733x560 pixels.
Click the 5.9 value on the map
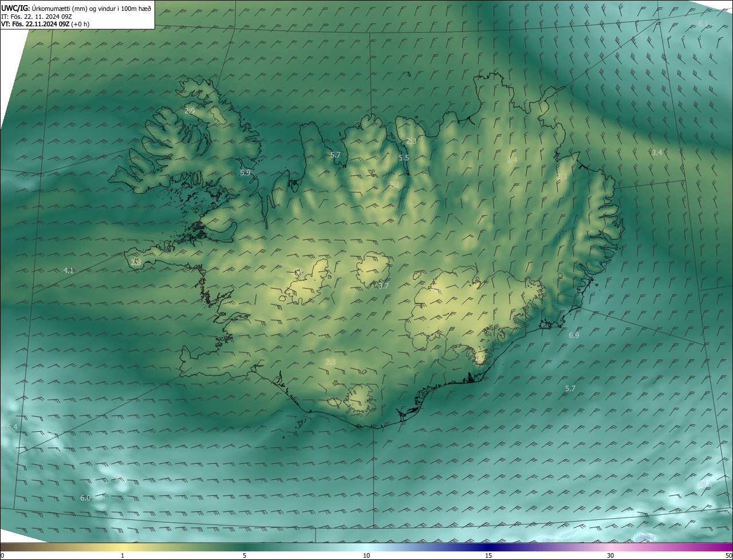point(245,172)
